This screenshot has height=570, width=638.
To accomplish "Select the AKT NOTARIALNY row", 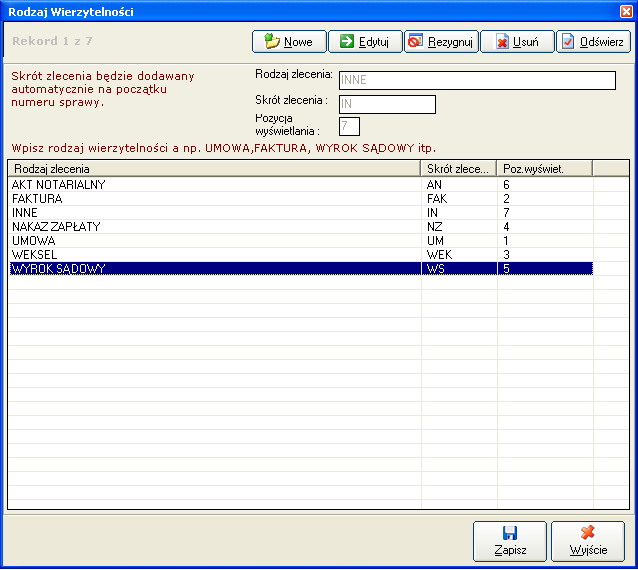I will click(x=301, y=185).
